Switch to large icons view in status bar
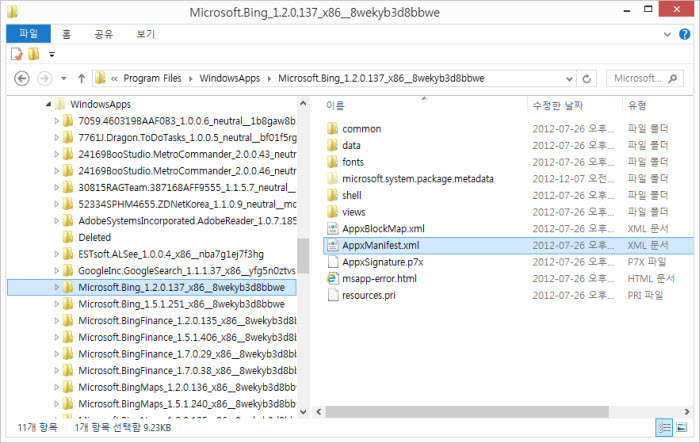700x443 pixels. (x=682, y=427)
